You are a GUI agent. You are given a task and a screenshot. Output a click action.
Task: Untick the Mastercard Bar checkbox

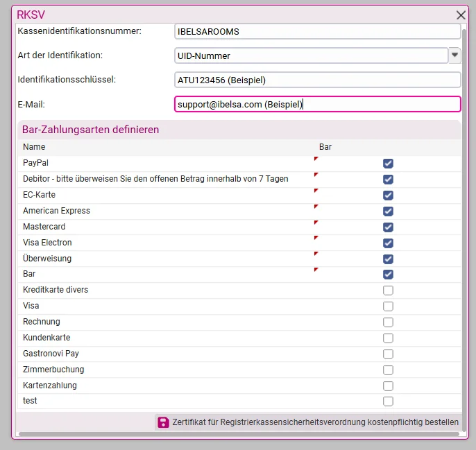tap(388, 227)
